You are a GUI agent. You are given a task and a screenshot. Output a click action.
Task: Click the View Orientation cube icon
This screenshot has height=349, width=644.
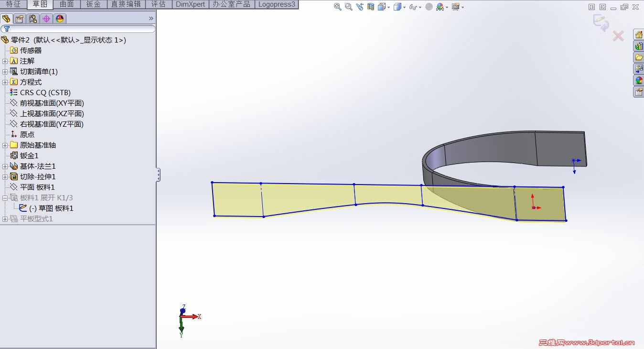(x=381, y=7)
